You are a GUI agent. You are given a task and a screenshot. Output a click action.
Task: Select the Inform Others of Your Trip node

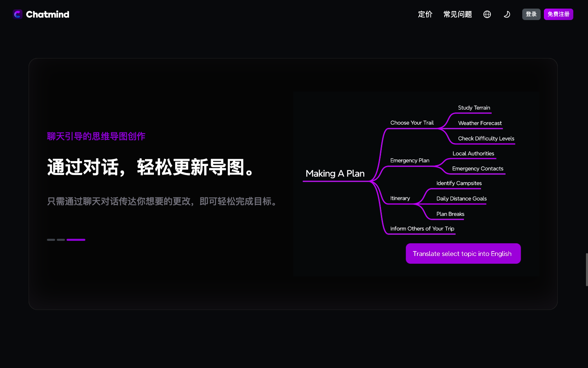click(422, 229)
